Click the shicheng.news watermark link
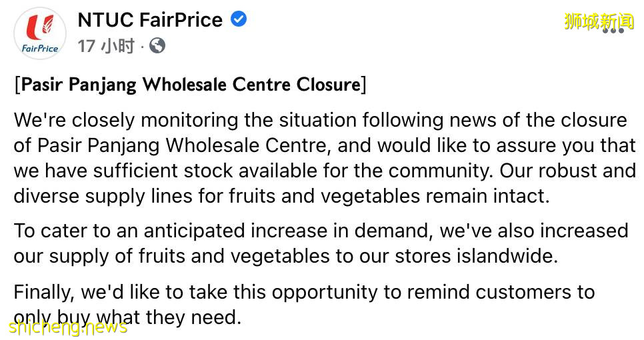This screenshot has height=340, width=644. [68, 327]
